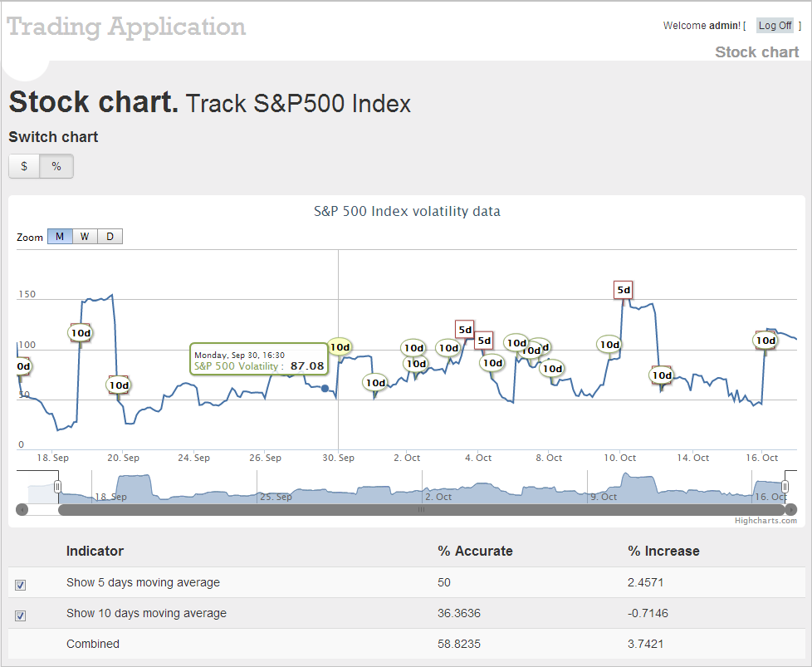Click the 87.08 tooltip value

click(307, 365)
